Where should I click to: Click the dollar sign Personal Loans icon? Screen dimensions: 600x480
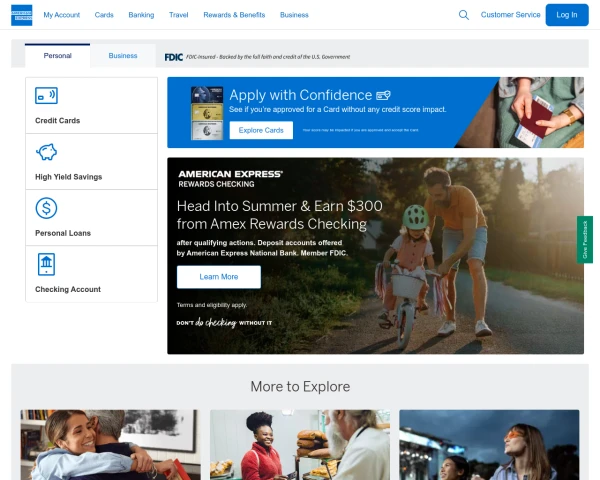pyautogui.click(x=46, y=208)
